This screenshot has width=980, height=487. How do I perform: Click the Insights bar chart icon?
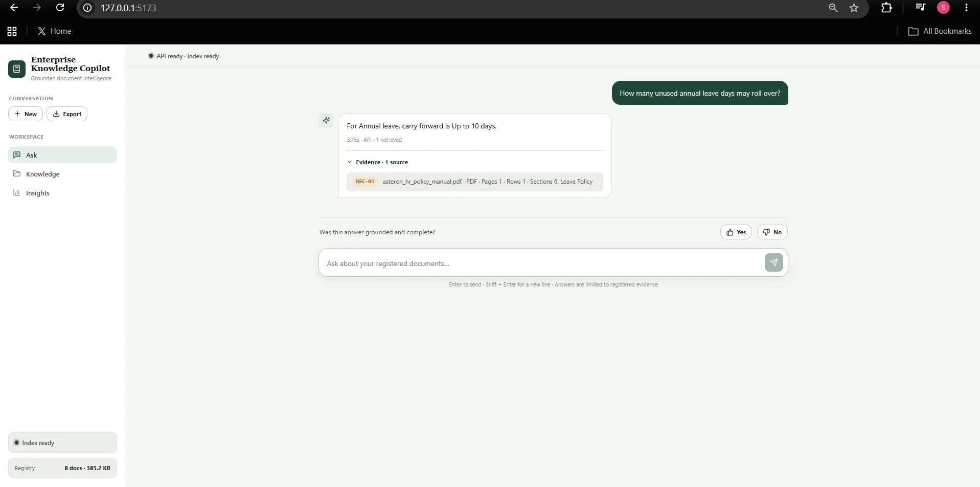(17, 192)
